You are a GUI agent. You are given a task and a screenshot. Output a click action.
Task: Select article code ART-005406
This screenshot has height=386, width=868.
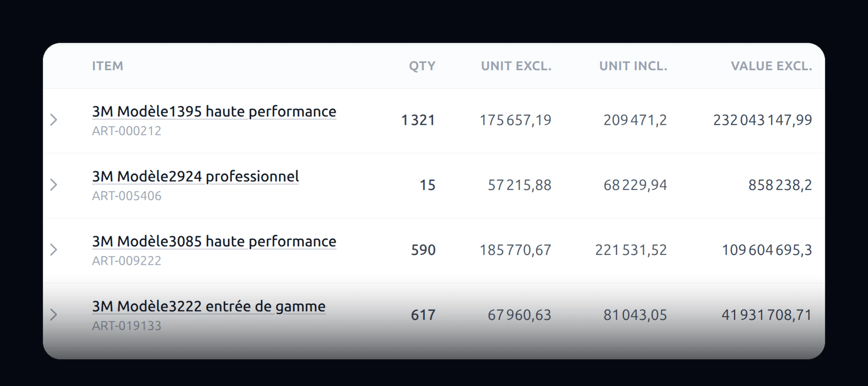[x=127, y=196]
